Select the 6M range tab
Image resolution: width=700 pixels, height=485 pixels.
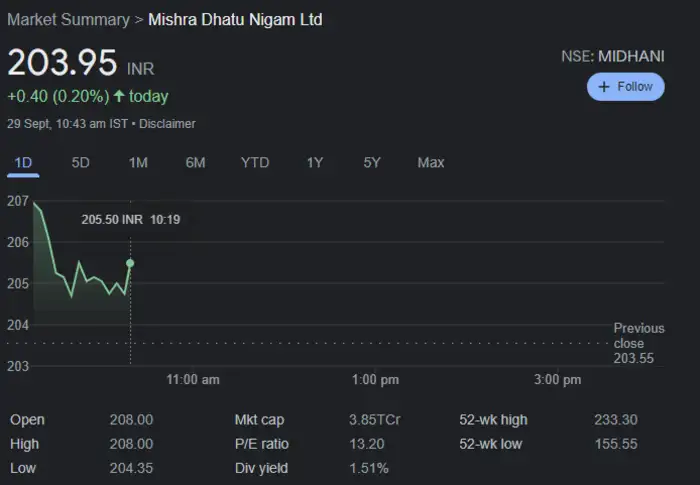tap(195, 162)
